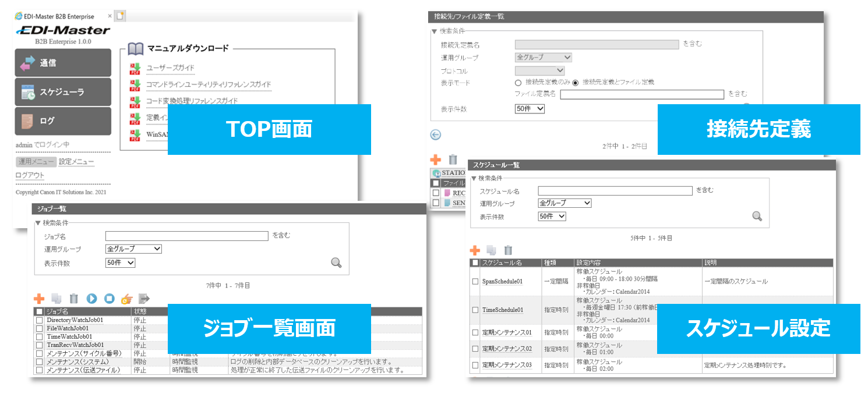
Task: Select the 接続先定義のみ radio button
Action: pos(518,83)
